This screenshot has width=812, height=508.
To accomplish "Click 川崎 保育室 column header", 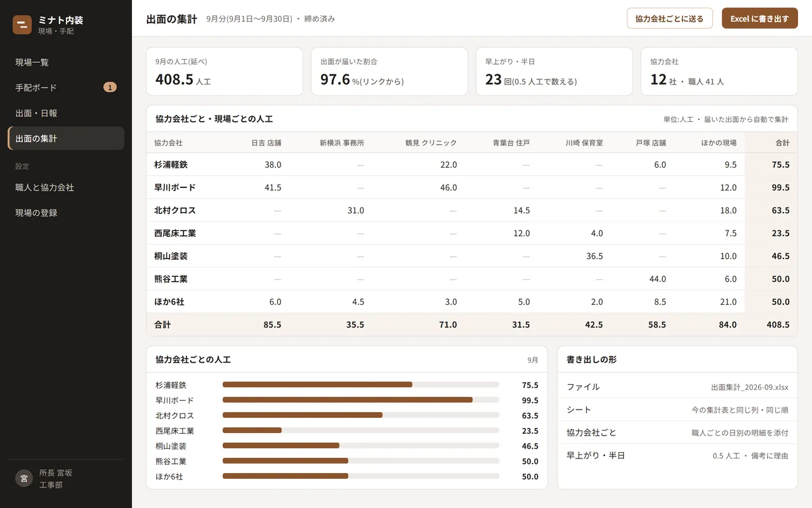I will [584, 143].
